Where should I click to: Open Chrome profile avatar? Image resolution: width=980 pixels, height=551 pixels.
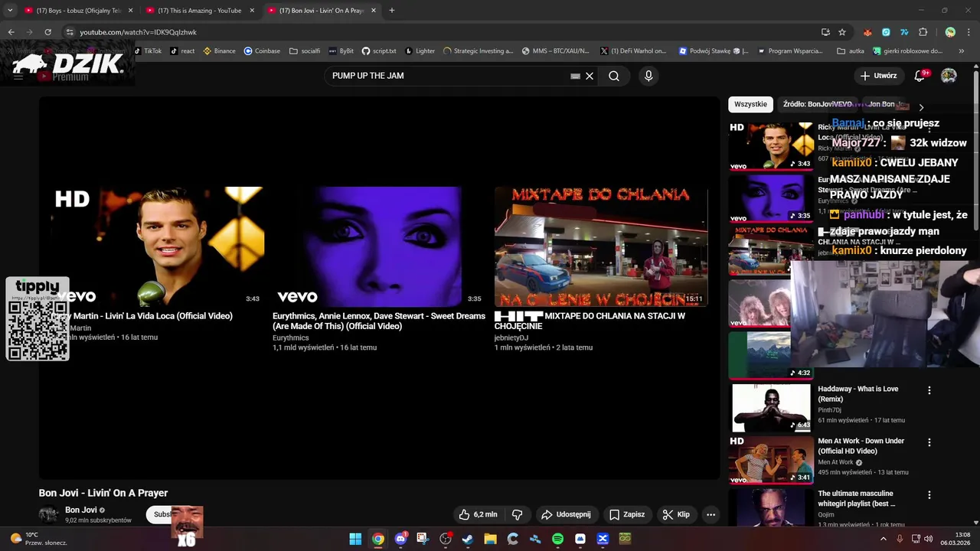[x=950, y=32]
